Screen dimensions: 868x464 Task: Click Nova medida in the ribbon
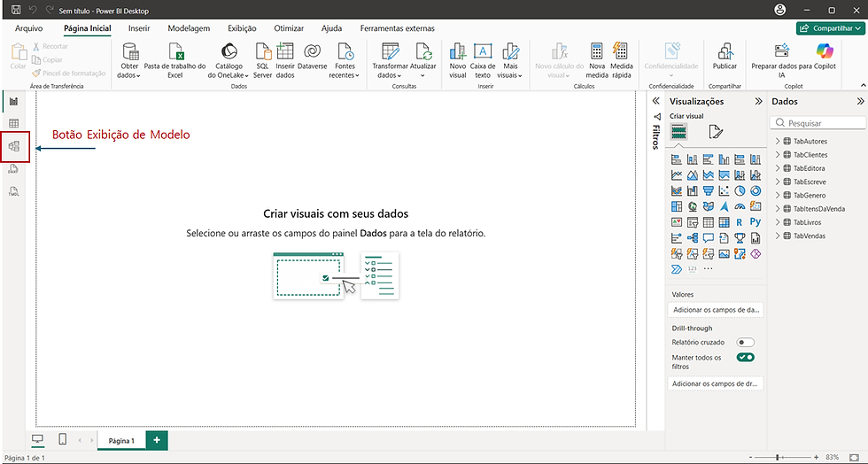(x=597, y=61)
